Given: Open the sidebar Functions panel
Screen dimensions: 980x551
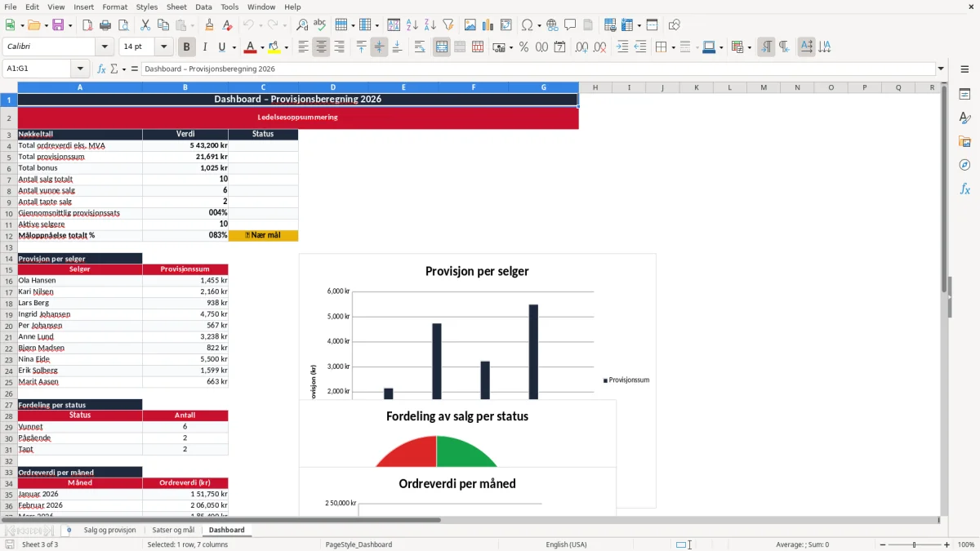Looking at the screenshot, I should [x=964, y=189].
